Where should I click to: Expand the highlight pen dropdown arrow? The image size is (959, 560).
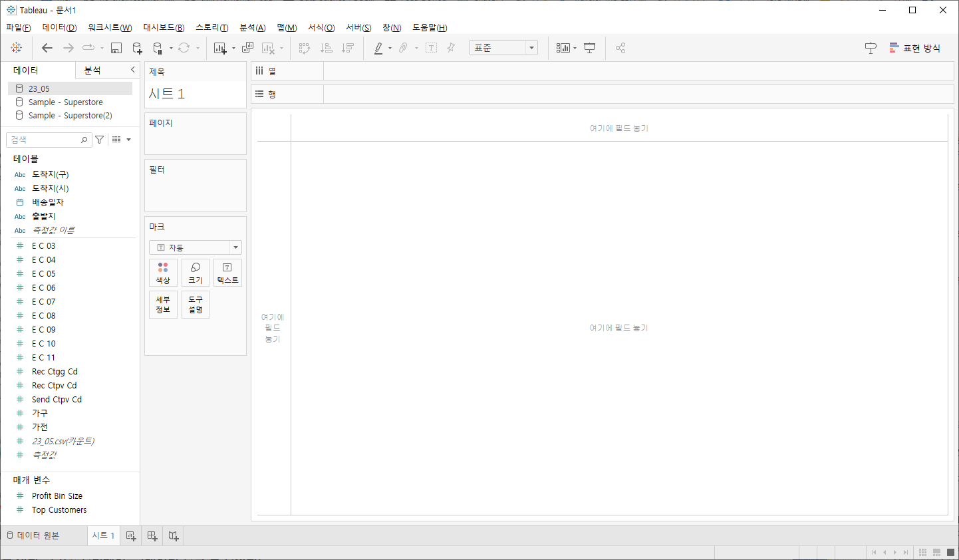(390, 48)
